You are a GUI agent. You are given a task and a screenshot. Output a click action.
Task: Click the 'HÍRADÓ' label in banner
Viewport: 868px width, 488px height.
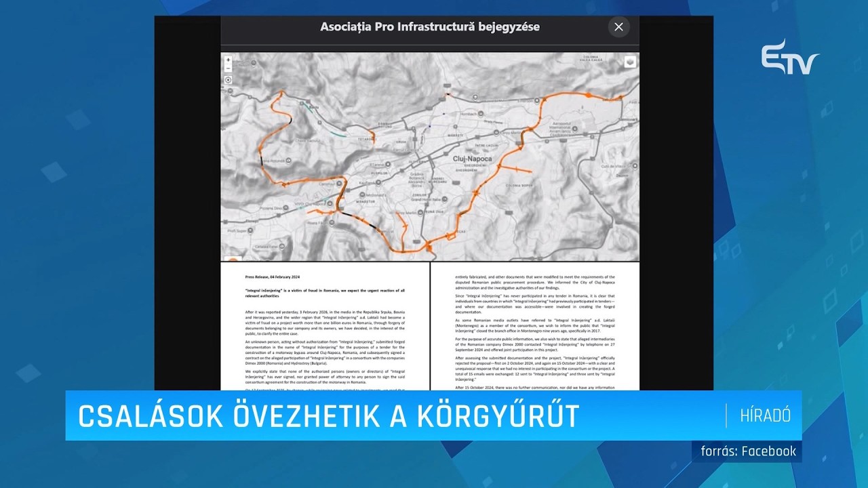766,415
